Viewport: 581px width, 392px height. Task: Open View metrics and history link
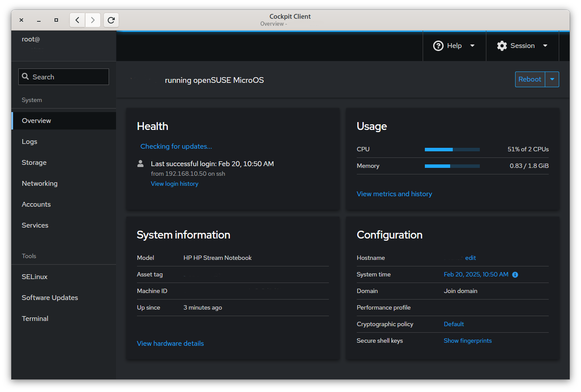394,194
